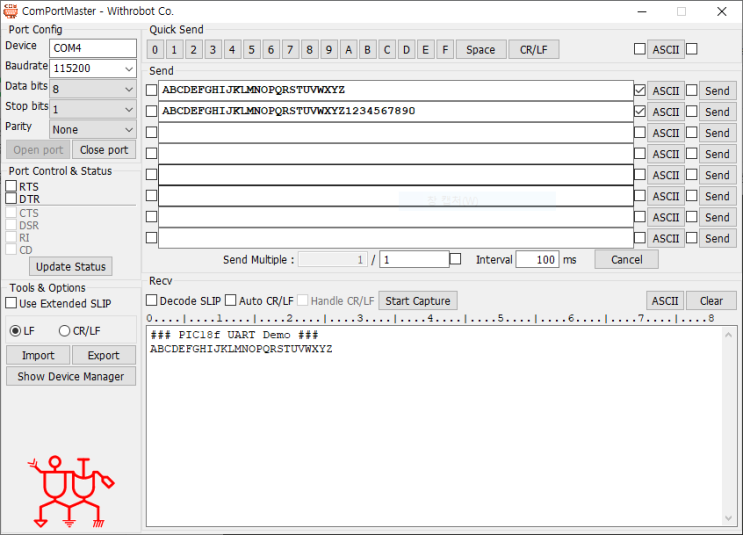Click the first send field with ABCDEFGHIJKLMNOPQRSTUVWXYZ
This screenshot has width=743, height=535.
point(396,91)
